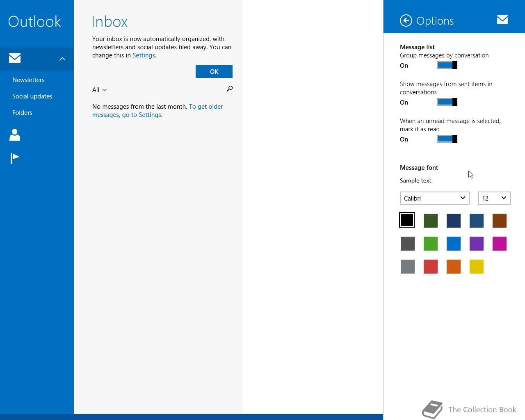
Task: Click the mail envelope icon in Options header
Action: click(502, 19)
